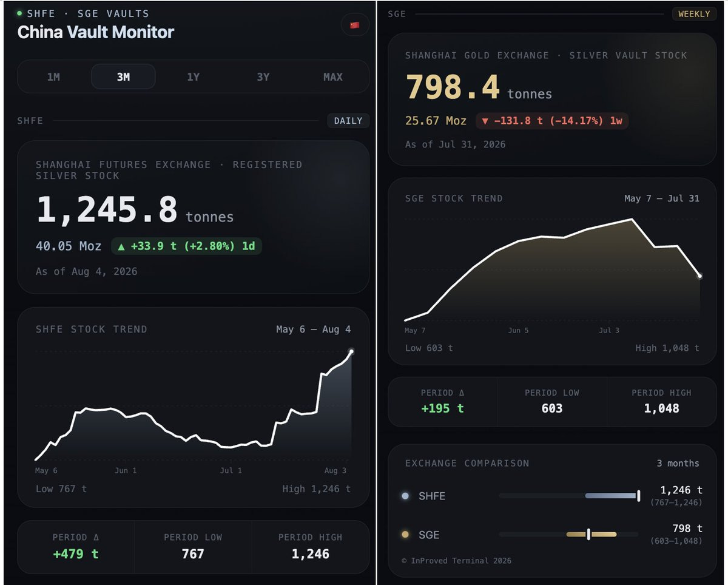
Task: Click the SHFE range bar marker
Action: click(x=638, y=496)
